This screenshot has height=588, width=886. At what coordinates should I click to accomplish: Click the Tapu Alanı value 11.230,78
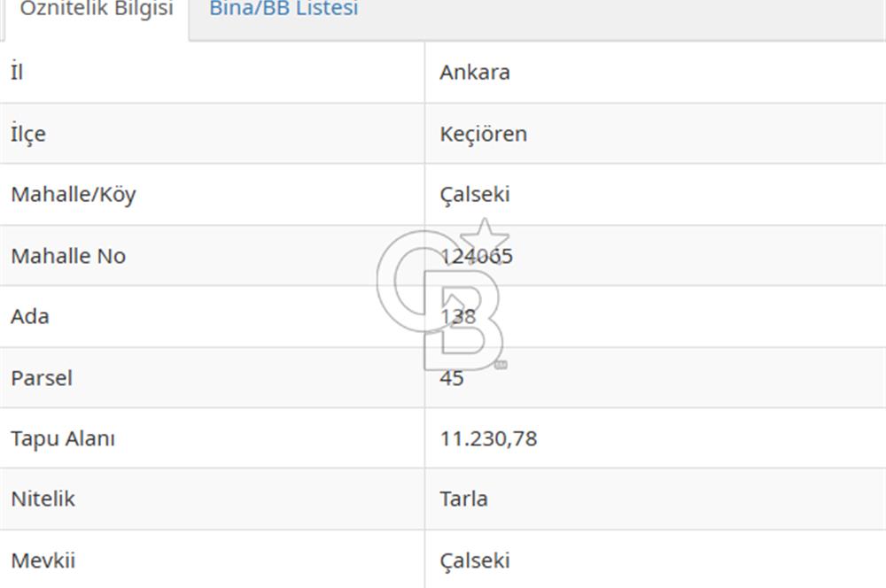coord(488,438)
